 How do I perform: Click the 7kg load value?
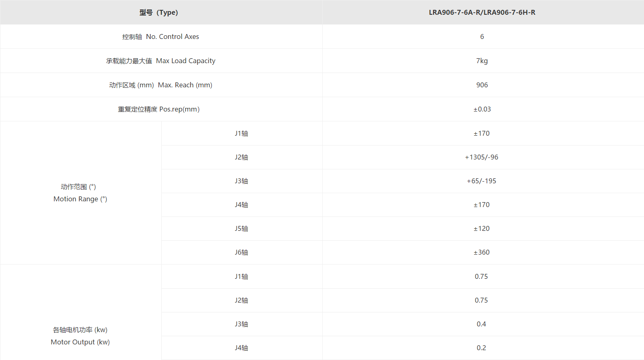pos(482,61)
